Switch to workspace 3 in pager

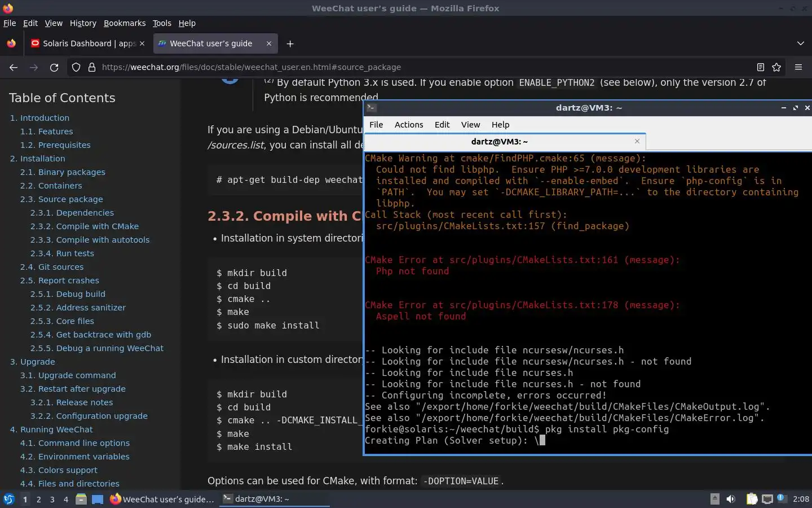52,499
